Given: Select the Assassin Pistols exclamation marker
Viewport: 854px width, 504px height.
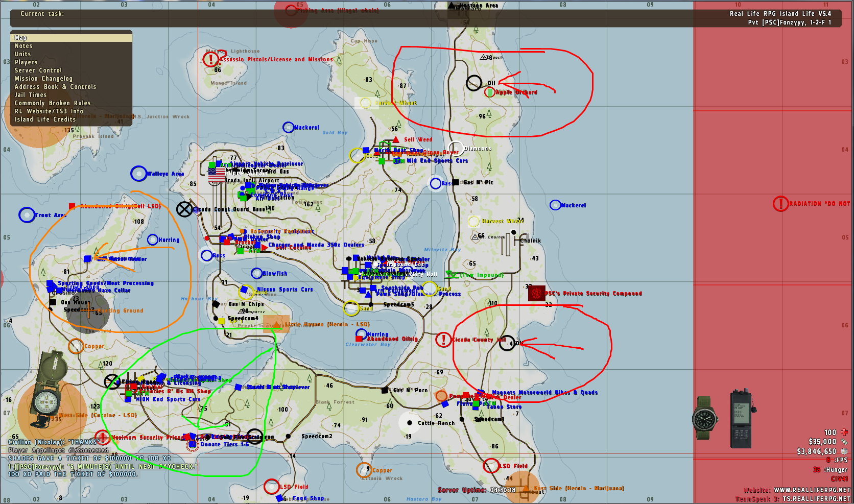Looking at the screenshot, I should coord(210,59).
